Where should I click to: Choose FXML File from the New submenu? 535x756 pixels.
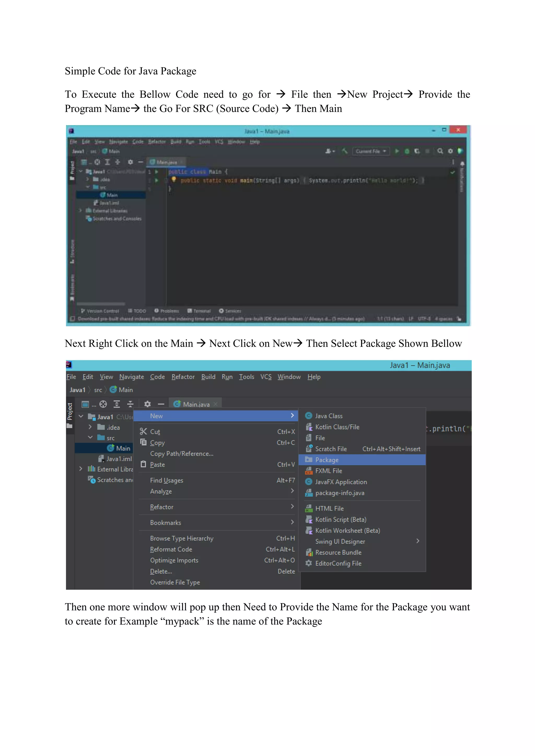362,471
